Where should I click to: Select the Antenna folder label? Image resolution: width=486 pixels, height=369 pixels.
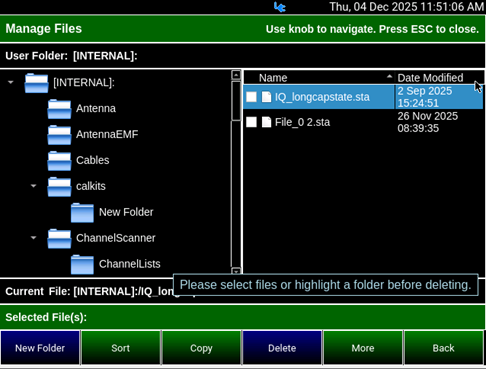pyautogui.click(x=96, y=109)
